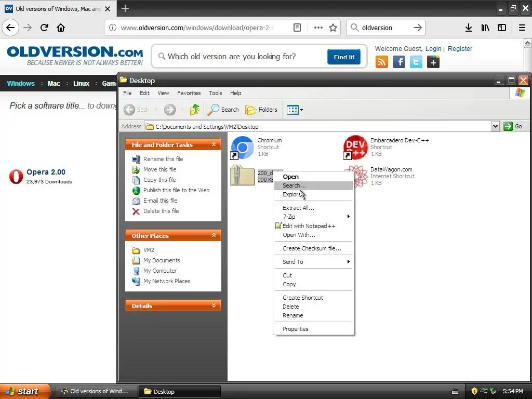
Task: Reload the Firefox page
Action: [x=44, y=28]
